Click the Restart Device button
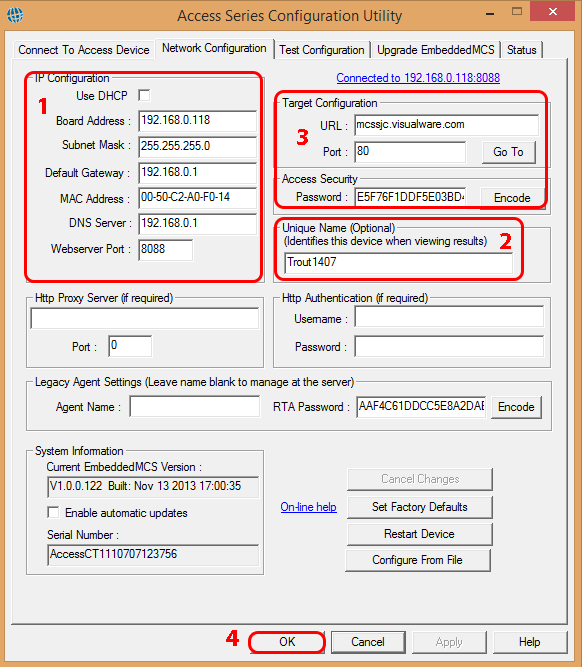Image resolution: width=582 pixels, height=667 pixels. [x=419, y=534]
